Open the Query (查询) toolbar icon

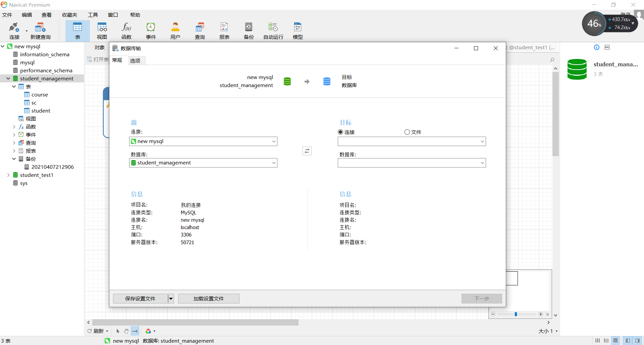(x=200, y=30)
